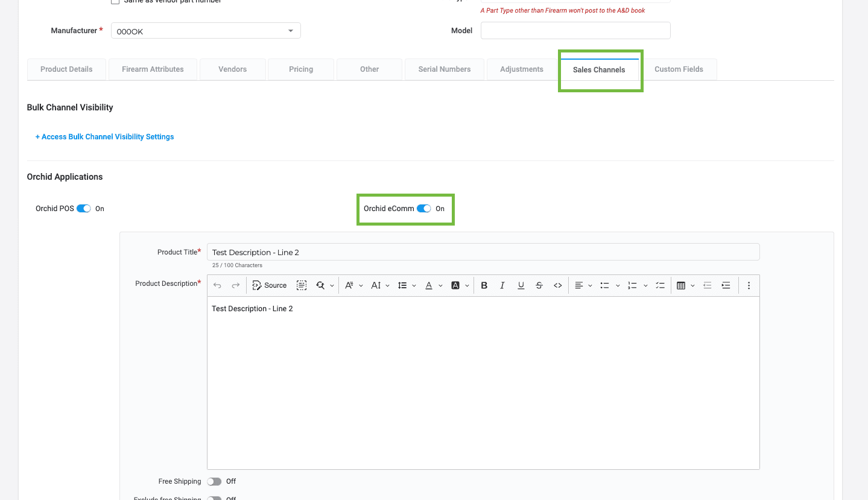This screenshot has width=868, height=500.
Task: Click the Line Height icon
Action: [402, 285]
